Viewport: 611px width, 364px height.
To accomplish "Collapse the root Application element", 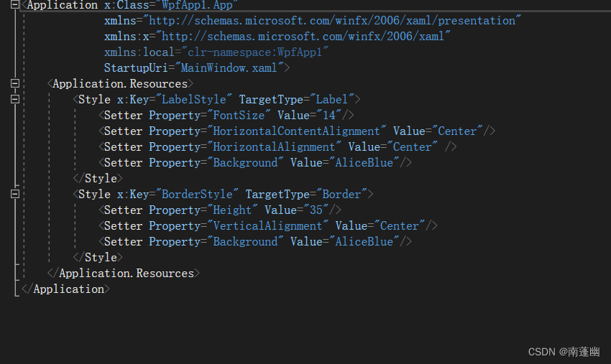I will [x=15, y=4].
